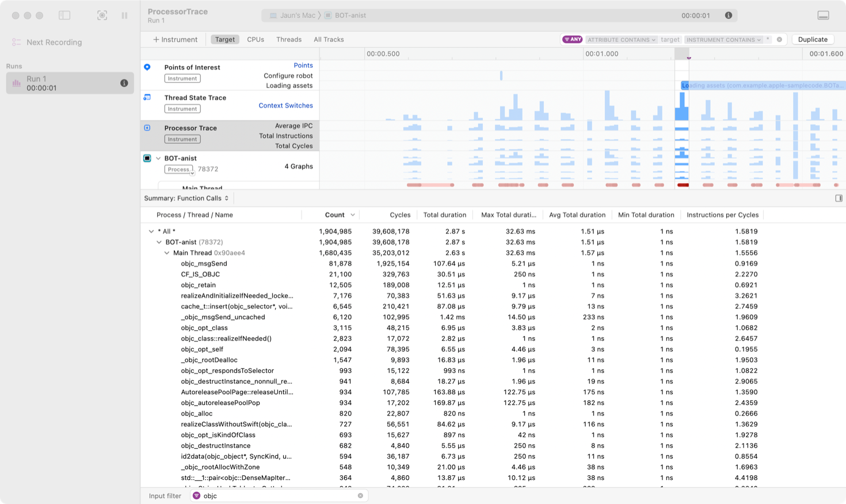The image size is (846, 504).
Task: Select the Processor Trace instrument icon
Action: [147, 128]
